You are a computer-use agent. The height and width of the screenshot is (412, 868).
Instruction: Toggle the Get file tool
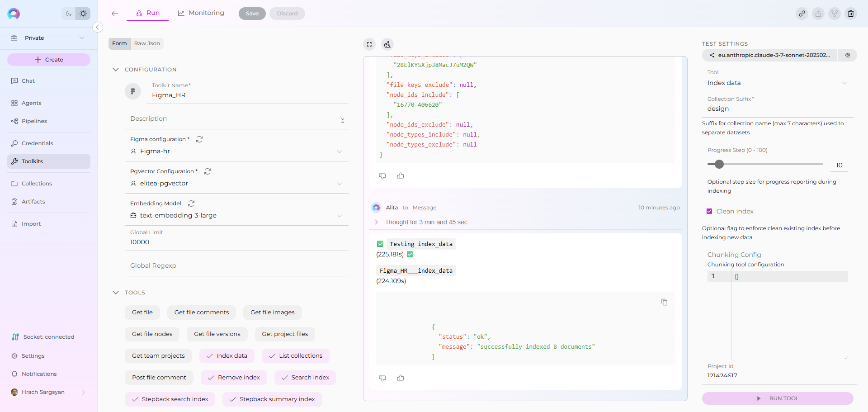pyautogui.click(x=142, y=313)
